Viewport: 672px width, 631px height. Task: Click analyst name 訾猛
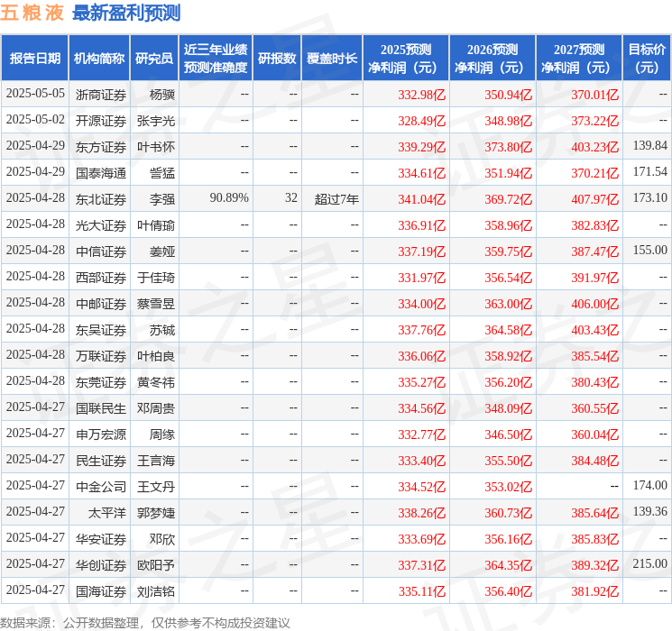point(162,173)
